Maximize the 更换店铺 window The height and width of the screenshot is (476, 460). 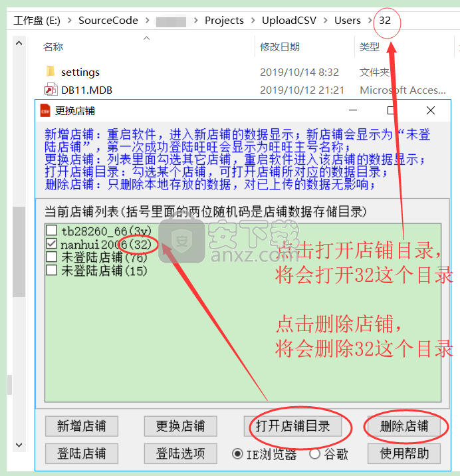click(x=391, y=110)
